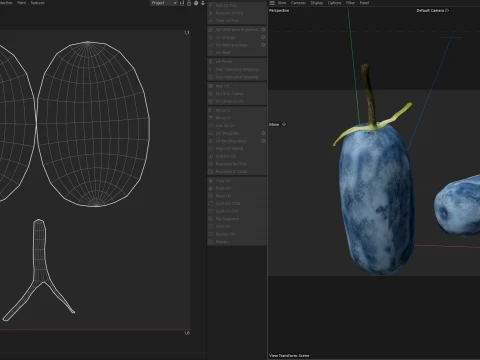480x360 pixels.
Task: Click the UV Unwrap icon
Action: 210,37
